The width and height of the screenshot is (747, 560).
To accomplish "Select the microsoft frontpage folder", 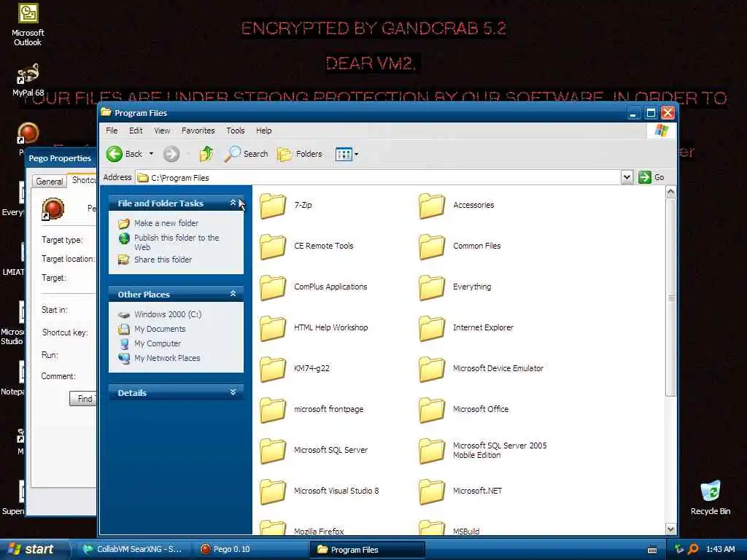I will click(x=312, y=409).
